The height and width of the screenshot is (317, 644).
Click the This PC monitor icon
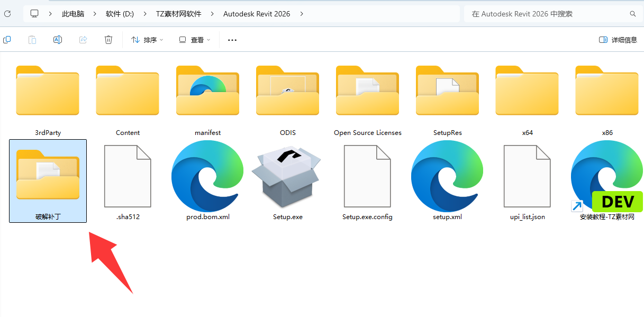34,14
